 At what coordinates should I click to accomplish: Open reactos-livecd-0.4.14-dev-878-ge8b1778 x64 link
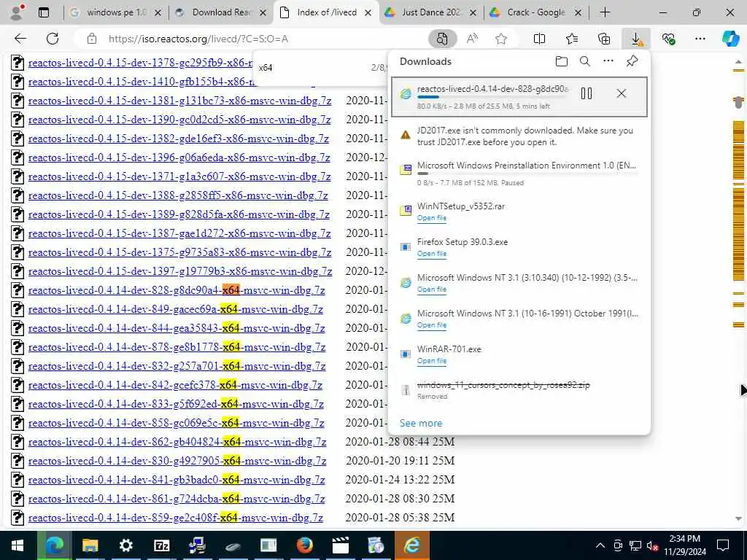pyautogui.click(x=177, y=347)
